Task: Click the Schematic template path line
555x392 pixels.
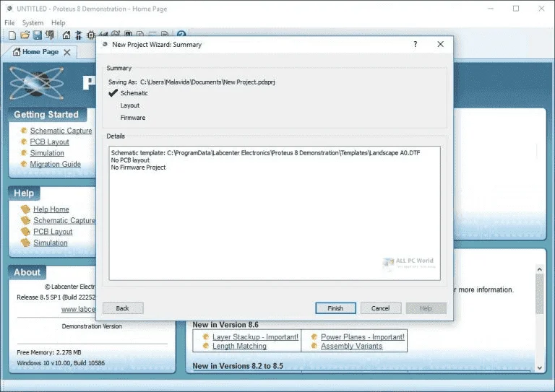Action: tap(265, 153)
